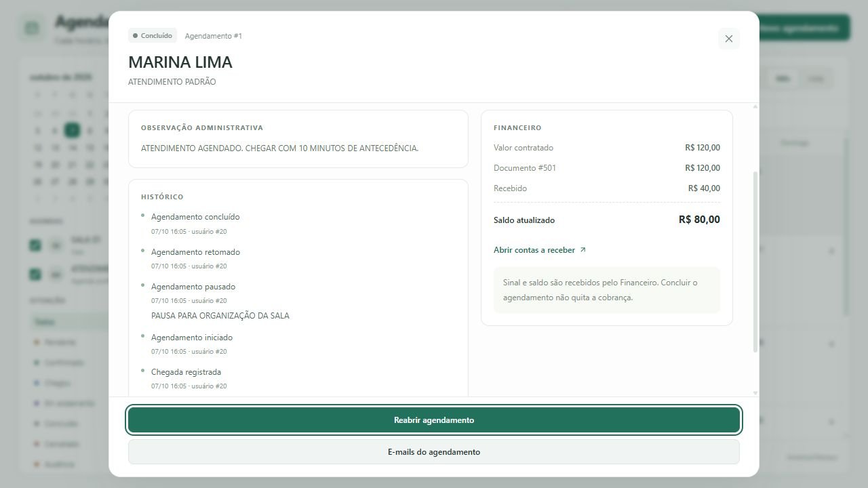Image resolution: width=868 pixels, height=488 pixels.
Task: Click the 'ATENDIMENTO PADRÃO' subtitle
Action: point(172,82)
